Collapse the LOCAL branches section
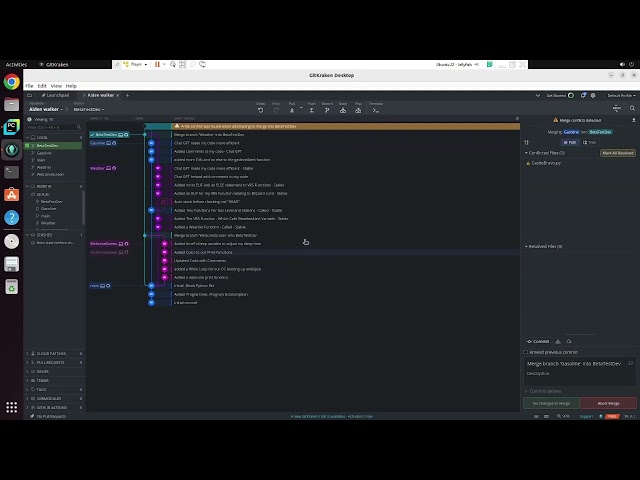 point(27,138)
